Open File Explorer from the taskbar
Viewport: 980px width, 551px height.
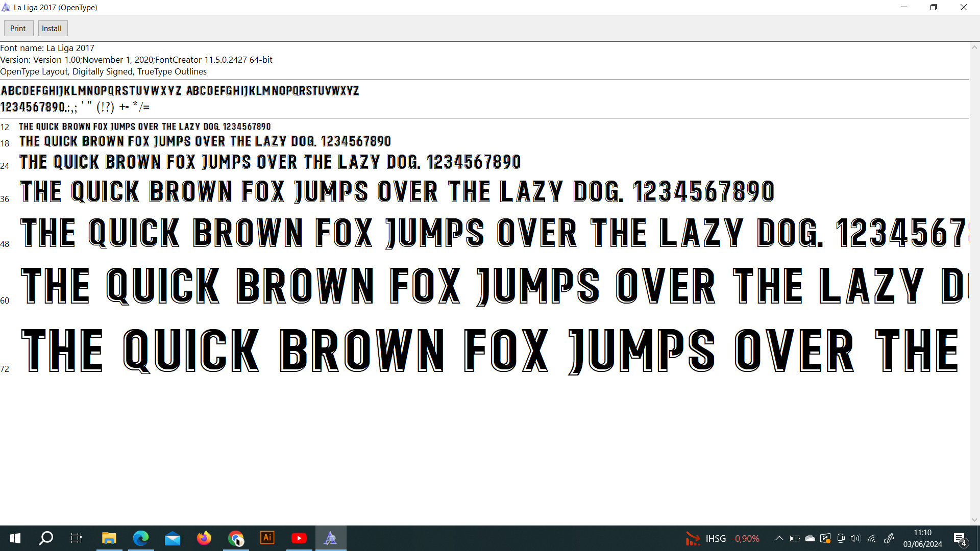(109, 538)
